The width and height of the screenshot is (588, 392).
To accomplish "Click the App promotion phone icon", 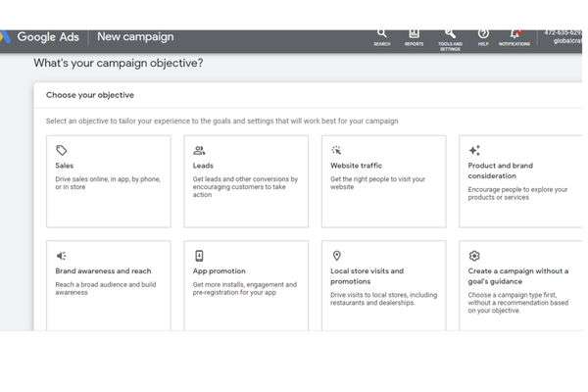I will pyautogui.click(x=199, y=256).
